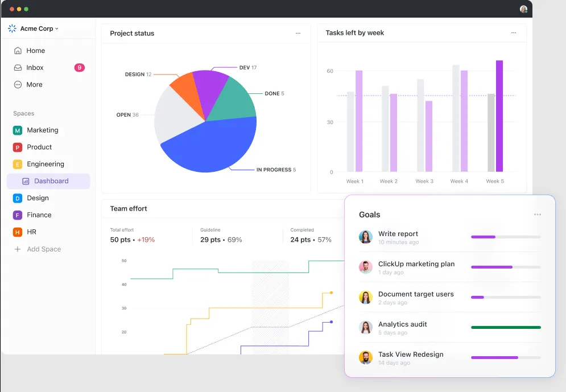
Task: Click the Week 4 axis label
Action: 459,181
